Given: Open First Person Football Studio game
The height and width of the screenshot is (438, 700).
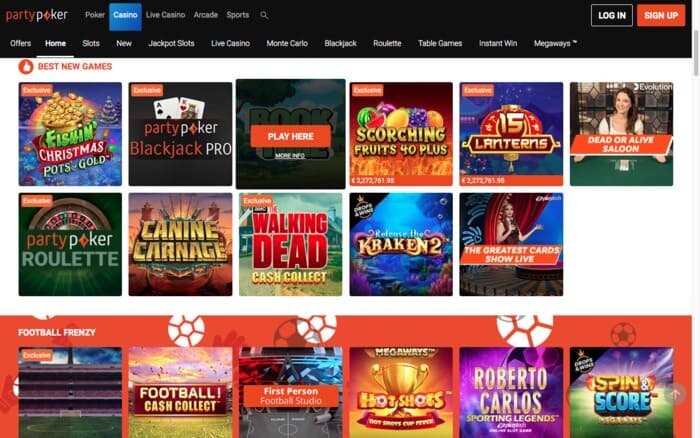Looking at the screenshot, I should [x=291, y=392].
